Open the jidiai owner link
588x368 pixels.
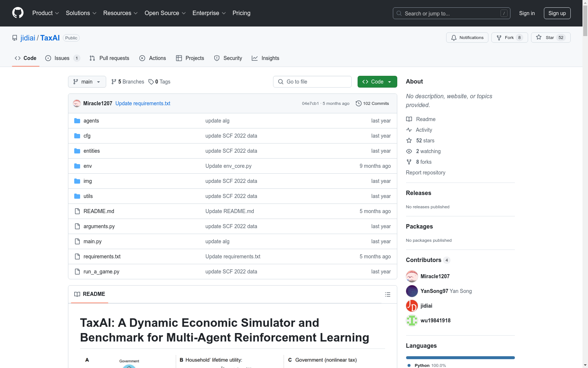click(28, 38)
